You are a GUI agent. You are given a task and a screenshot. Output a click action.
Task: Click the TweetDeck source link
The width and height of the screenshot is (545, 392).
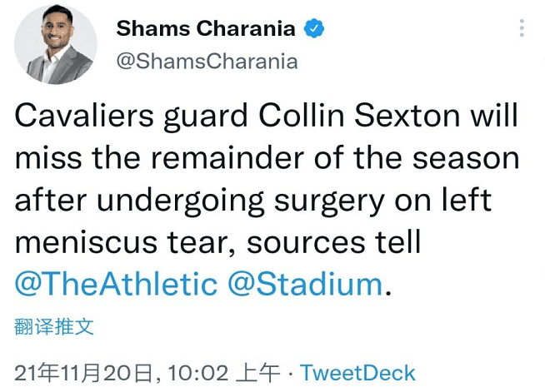[357, 373]
